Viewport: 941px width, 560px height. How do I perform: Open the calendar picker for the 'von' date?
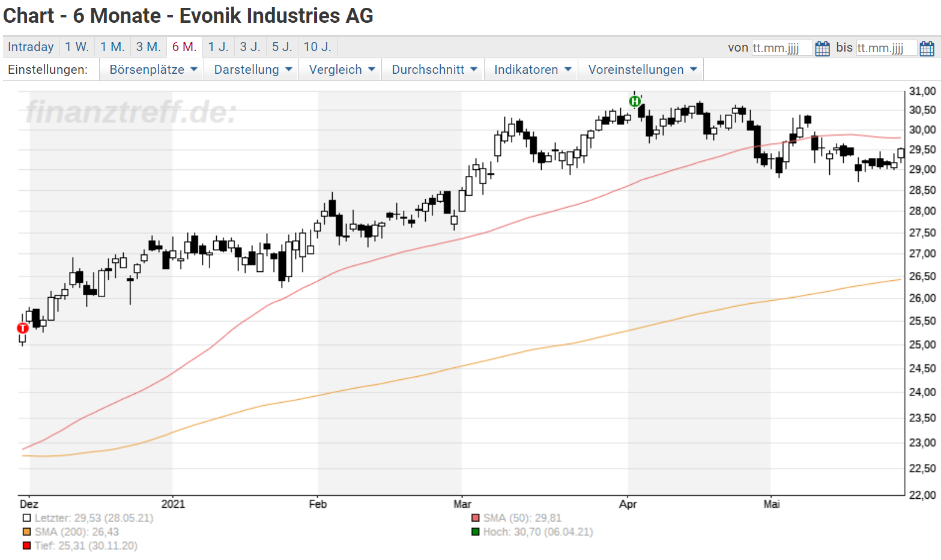[822, 48]
